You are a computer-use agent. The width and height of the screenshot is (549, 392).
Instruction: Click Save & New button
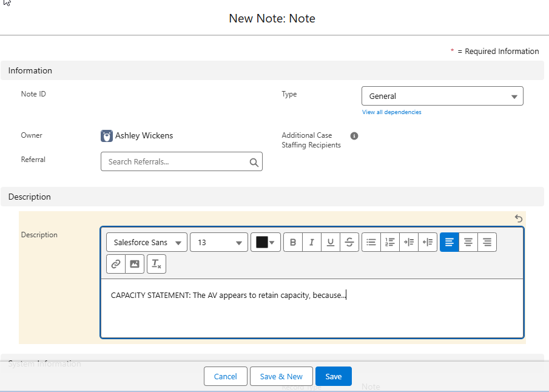click(x=281, y=376)
